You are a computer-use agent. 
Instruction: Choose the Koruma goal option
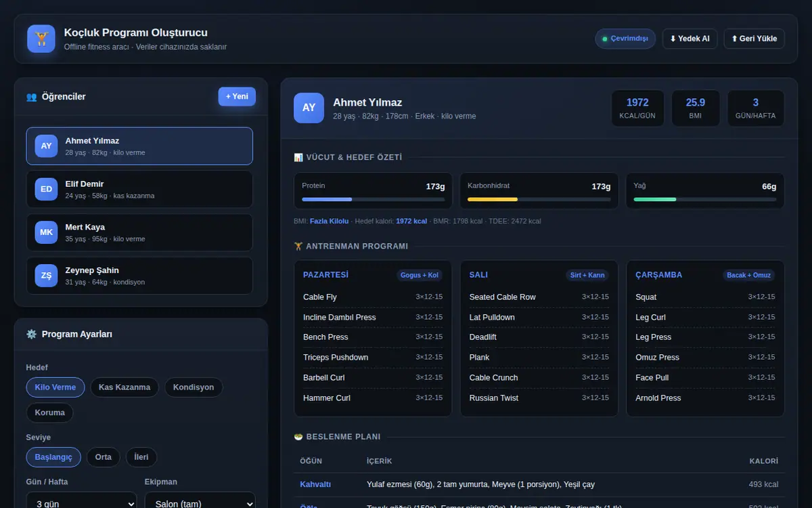(50, 412)
